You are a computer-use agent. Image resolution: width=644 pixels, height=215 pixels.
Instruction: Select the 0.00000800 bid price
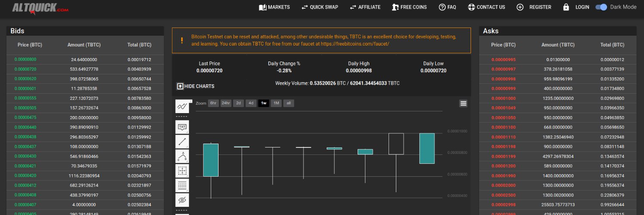[25, 59]
